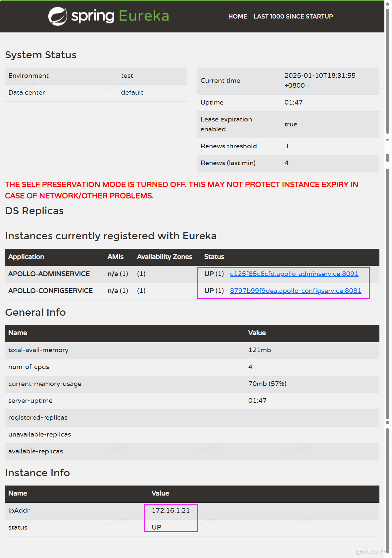
Task: Select the red self preservation warning text
Action: coord(181,190)
